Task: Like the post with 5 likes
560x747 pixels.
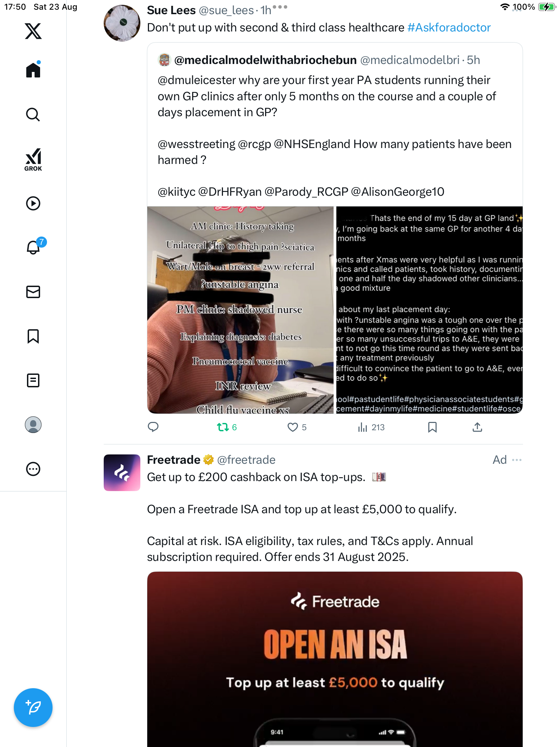Action: click(297, 427)
